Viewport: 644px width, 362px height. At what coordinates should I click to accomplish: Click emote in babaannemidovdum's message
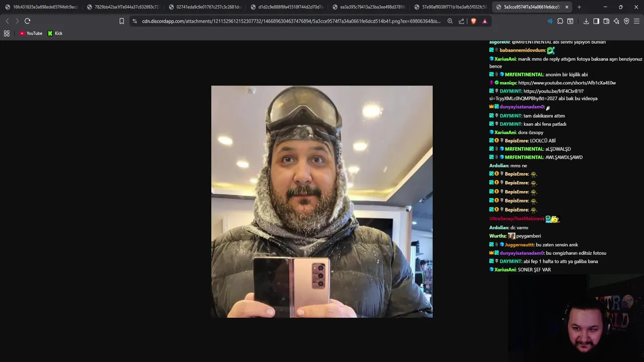pos(551,50)
